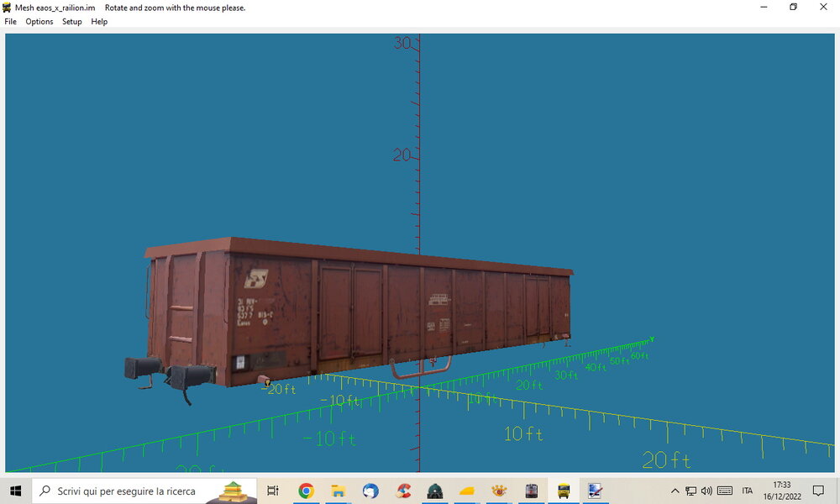Viewport: 840px width, 504px height.
Task: Click the Windows Start button
Action: tap(15, 491)
